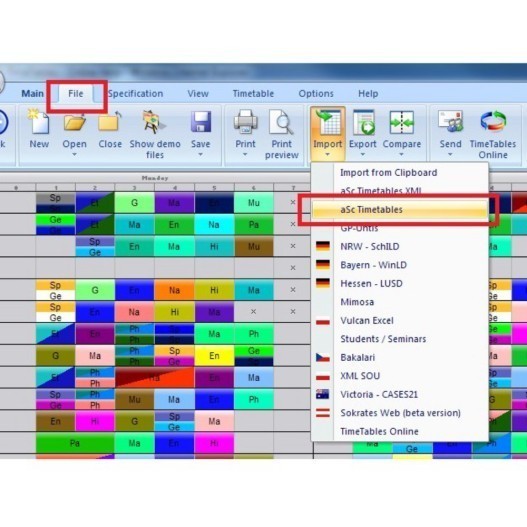The height and width of the screenshot is (527, 527).
Task: Expand the Export dropdown arrow
Action: coord(363,155)
